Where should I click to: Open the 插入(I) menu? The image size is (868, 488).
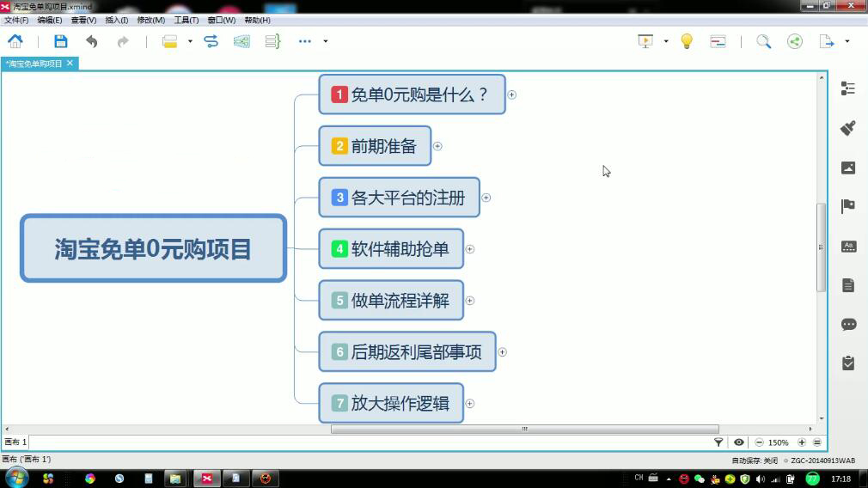(117, 20)
